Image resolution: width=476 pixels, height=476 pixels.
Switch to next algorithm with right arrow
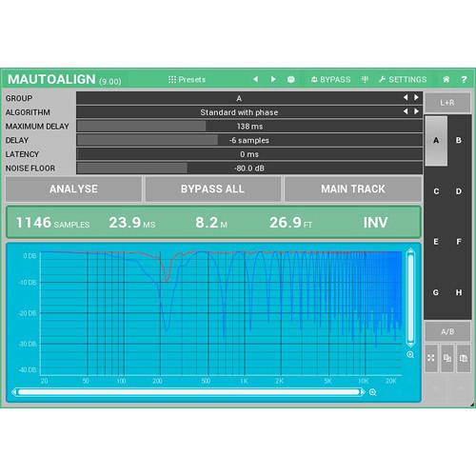pos(416,111)
